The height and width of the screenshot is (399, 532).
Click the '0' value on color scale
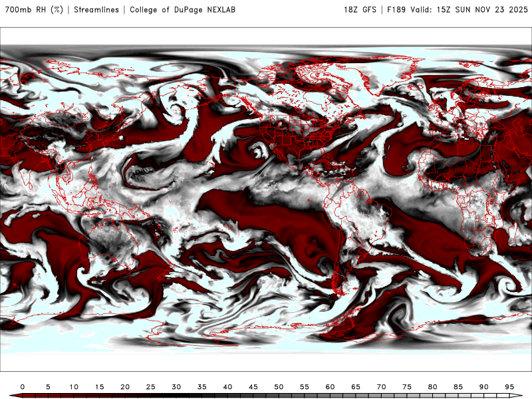click(x=23, y=387)
